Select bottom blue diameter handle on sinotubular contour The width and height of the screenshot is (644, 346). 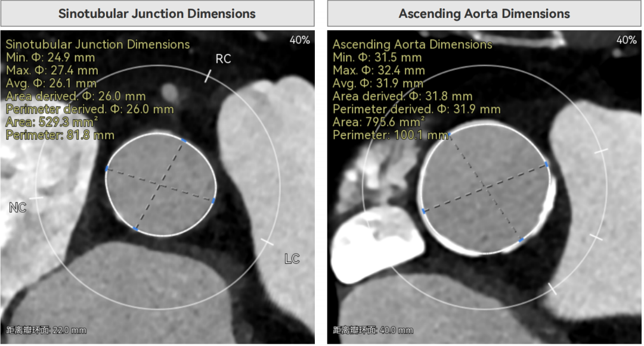coord(135,229)
